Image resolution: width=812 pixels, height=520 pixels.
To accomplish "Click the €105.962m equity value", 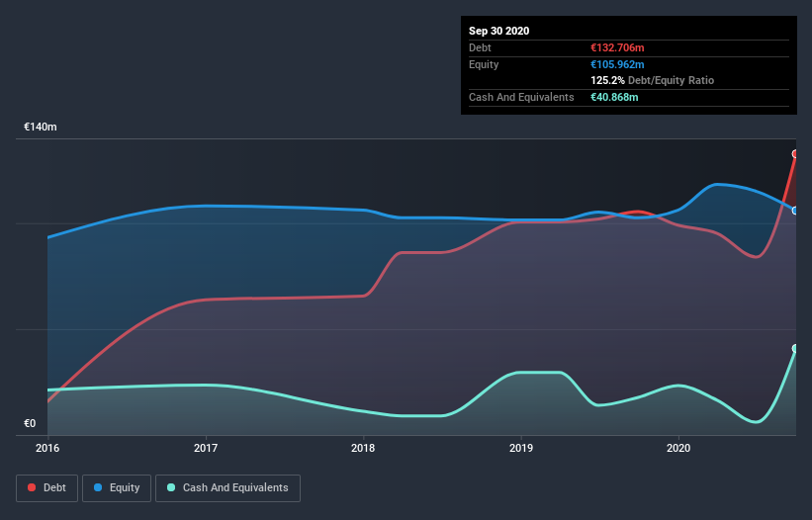I will tap(617, 64).
